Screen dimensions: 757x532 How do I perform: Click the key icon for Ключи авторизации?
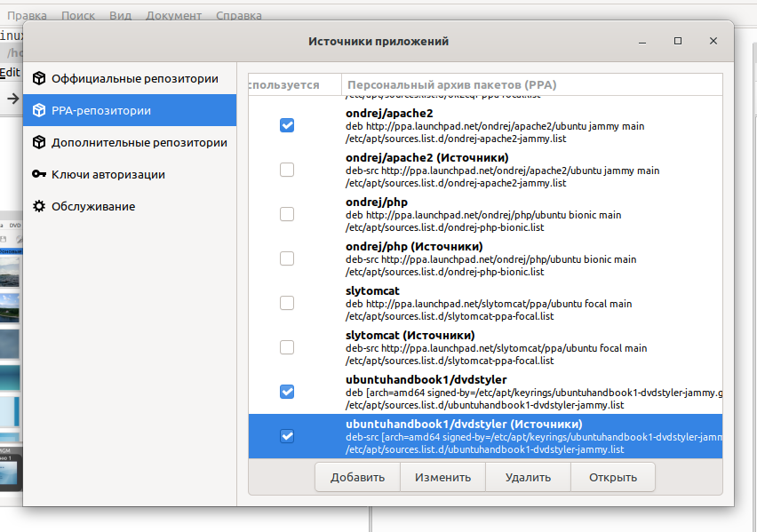(39, 174)
